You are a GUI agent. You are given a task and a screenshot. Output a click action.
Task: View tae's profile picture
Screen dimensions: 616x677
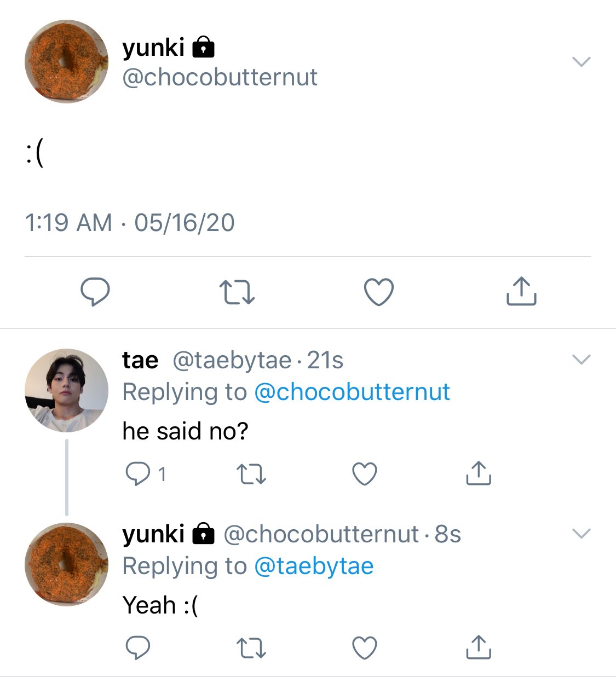[x=66, y=391]
